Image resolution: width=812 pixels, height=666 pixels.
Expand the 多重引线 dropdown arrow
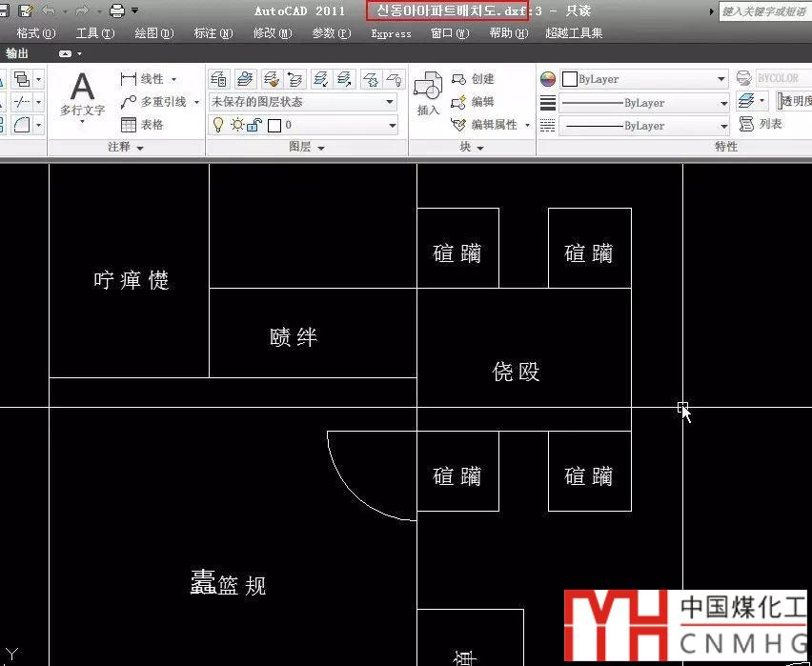[x=196, y=103]
